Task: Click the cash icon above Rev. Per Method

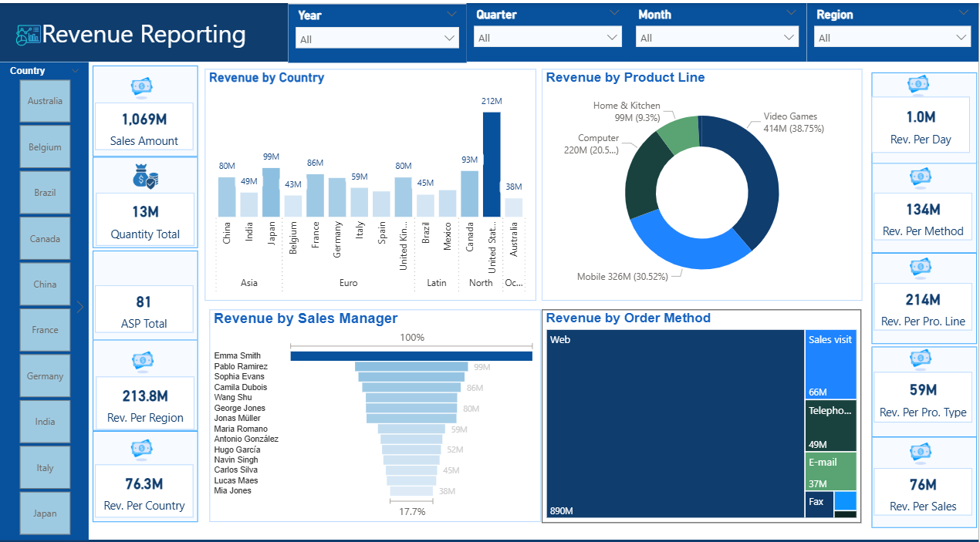Action: [x=920, y=178]
